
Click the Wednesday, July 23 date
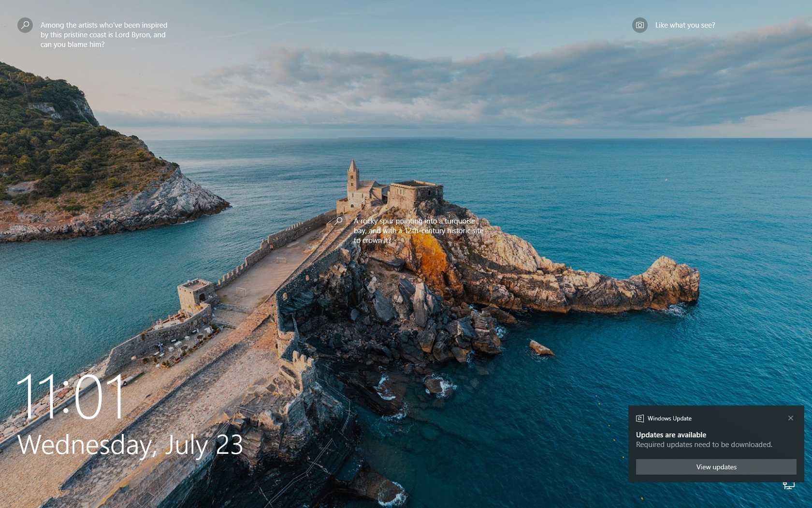pyautogui.click(x=130, y=445)
